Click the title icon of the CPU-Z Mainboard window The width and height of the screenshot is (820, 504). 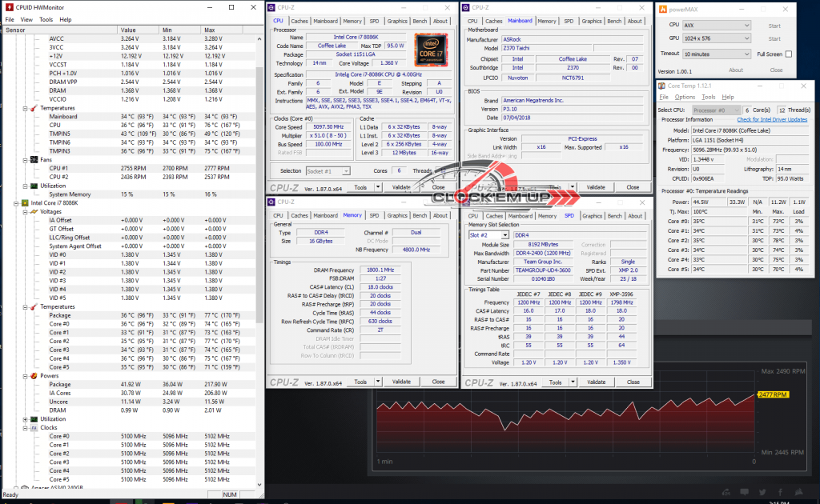point(465,7)
